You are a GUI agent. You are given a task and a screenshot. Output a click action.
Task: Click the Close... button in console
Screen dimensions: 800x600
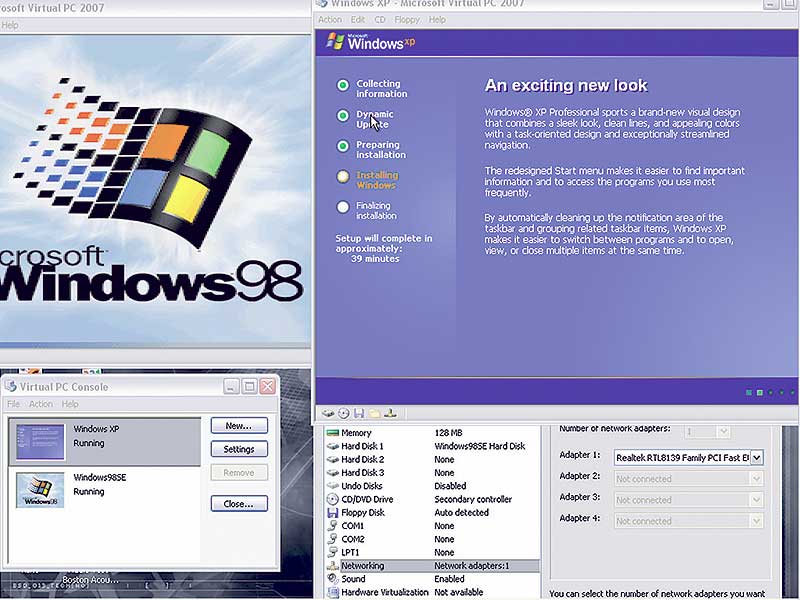239,504
